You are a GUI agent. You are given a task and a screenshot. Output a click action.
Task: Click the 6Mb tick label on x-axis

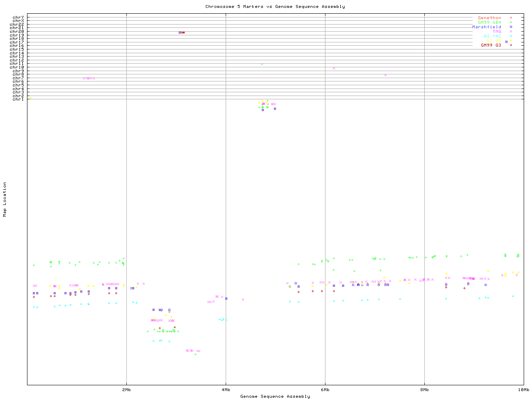click(325, 390)
